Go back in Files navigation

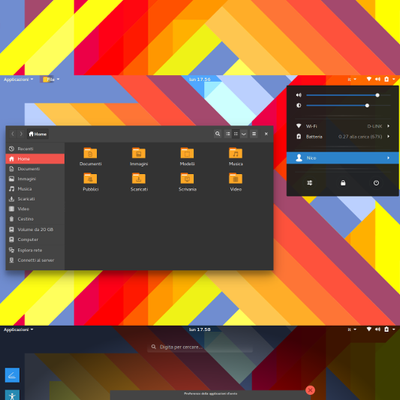click(x=13, y=134)
